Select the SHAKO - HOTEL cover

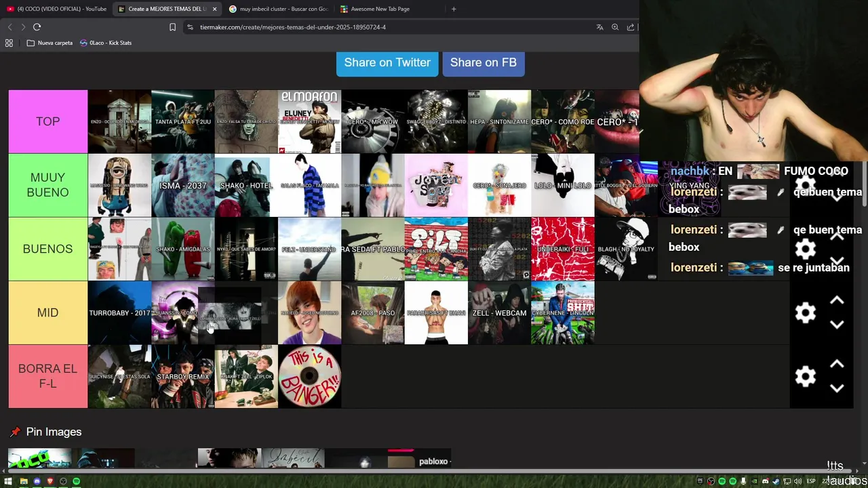point(246,185)
